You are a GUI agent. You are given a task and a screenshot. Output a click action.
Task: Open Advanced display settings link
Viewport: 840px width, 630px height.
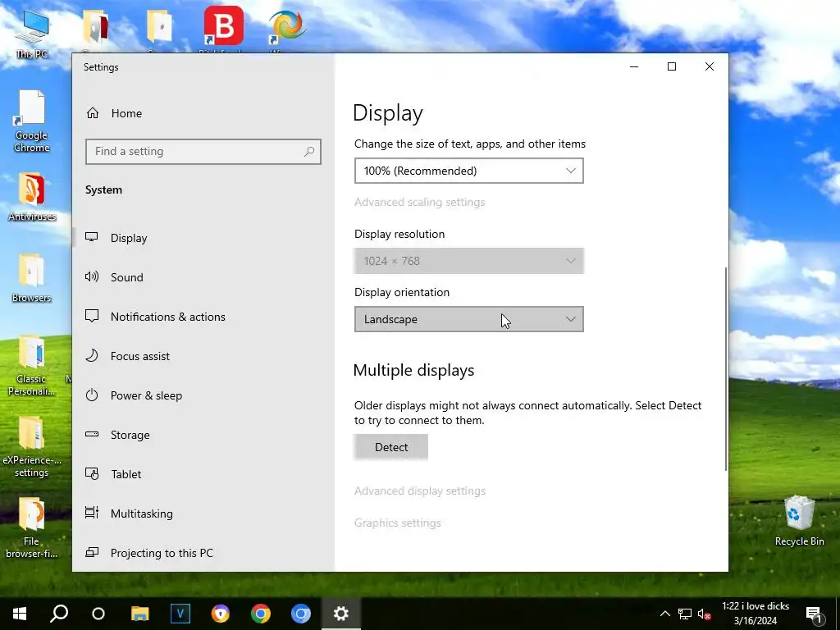point(419,491)
